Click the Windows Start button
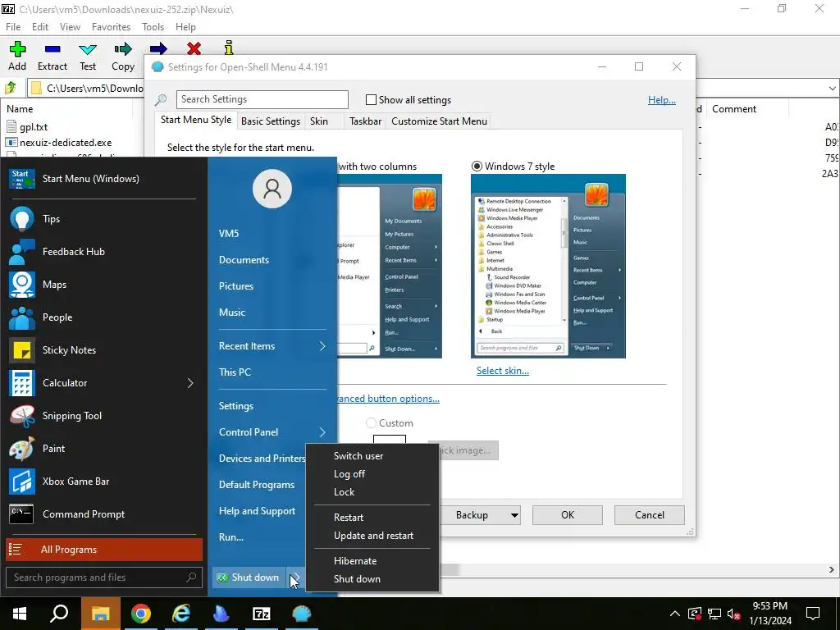The width and height of the screenshot is (840, 630). (20, 614)
